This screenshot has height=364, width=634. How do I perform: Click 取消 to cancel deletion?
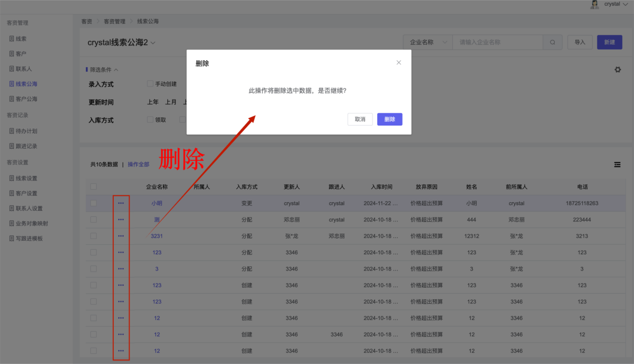pyautogui.click(x=360, y=119)
